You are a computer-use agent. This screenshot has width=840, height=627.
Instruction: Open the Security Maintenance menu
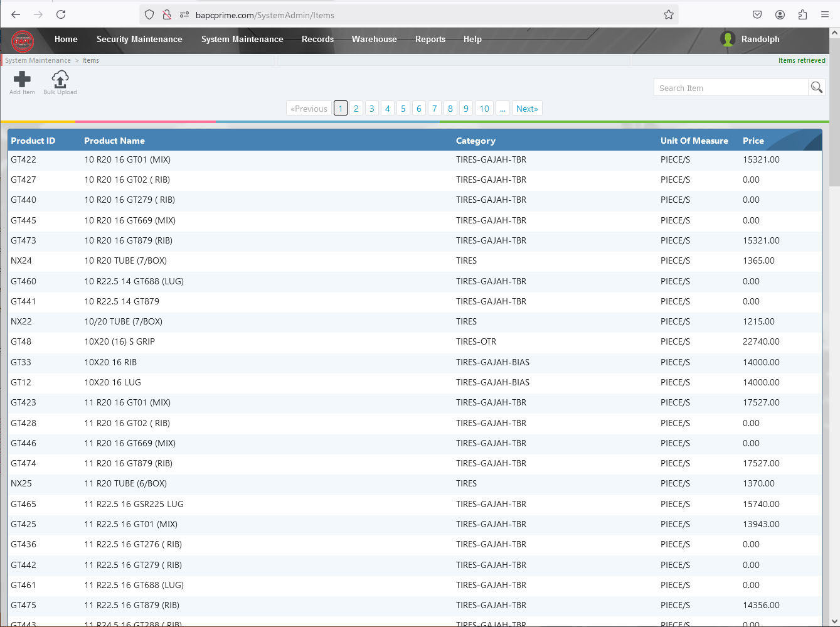tap(139, 39)
